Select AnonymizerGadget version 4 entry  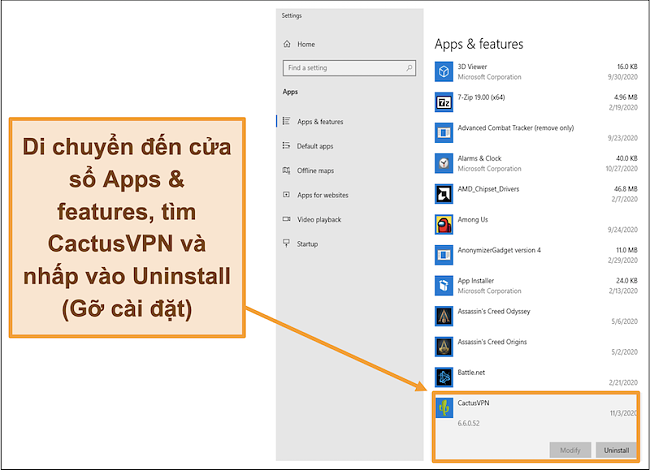(x=499, y=250)
